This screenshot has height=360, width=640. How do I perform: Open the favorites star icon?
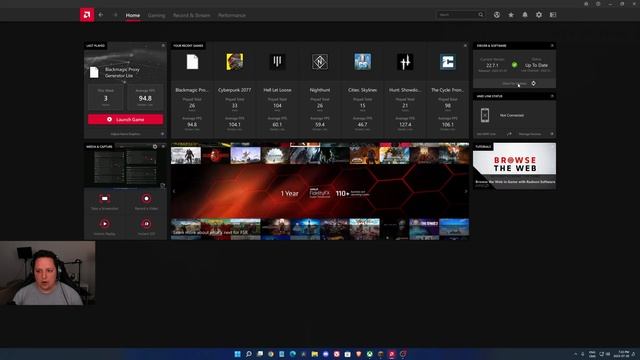[511, 15]
